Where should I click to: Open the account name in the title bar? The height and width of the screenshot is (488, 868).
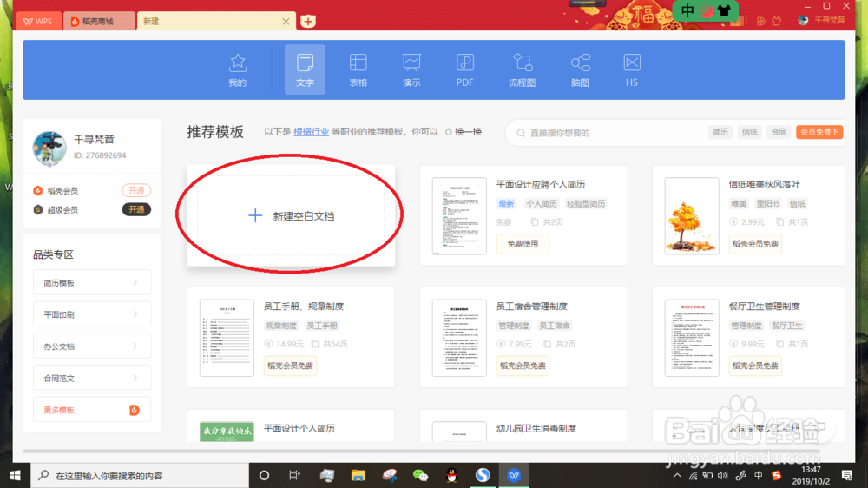[x=829, y=21]
